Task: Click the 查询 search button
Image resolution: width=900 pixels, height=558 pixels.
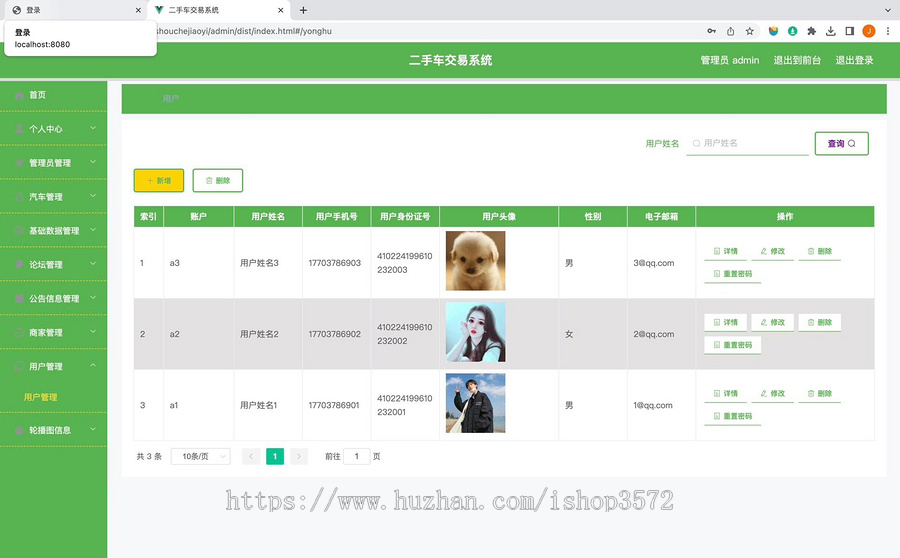Action: point(841,144)
